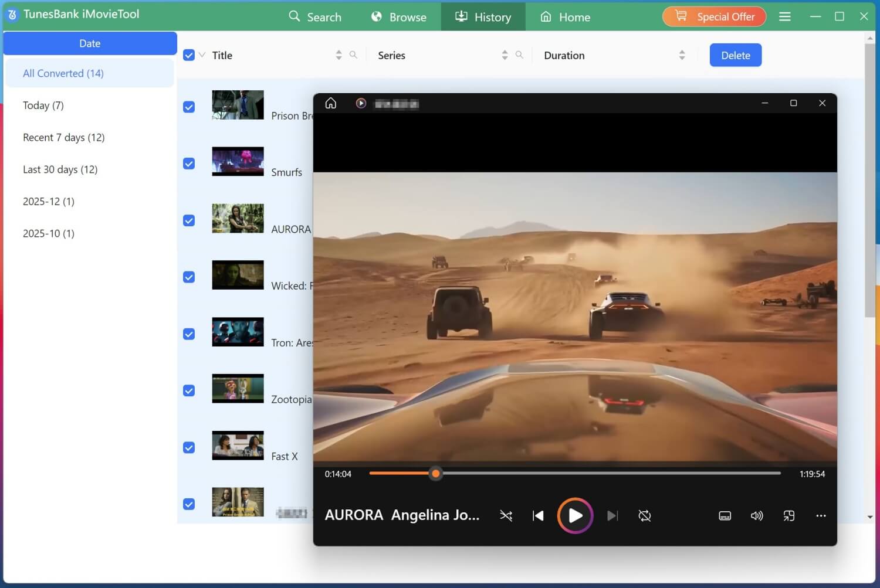Select the Date sidebar tab
This screenshot has height=588, width=880.
coord(90,43)
